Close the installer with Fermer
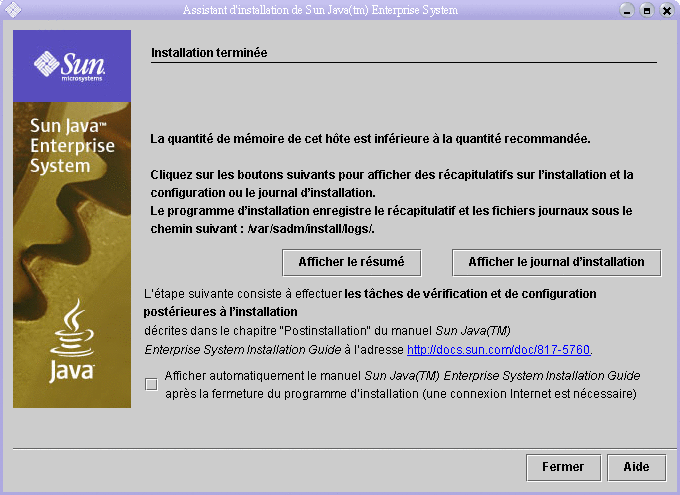 pyautogui.click(x=563, y=467)
